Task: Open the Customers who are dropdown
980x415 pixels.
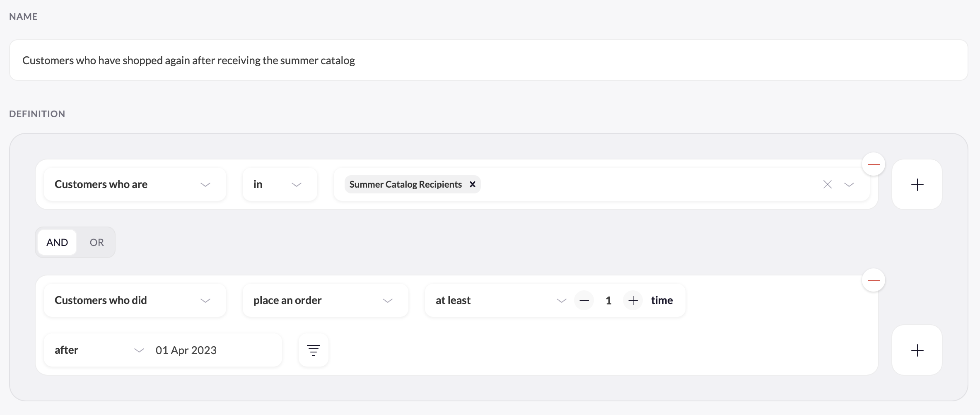Action: (x=135, y=184)
